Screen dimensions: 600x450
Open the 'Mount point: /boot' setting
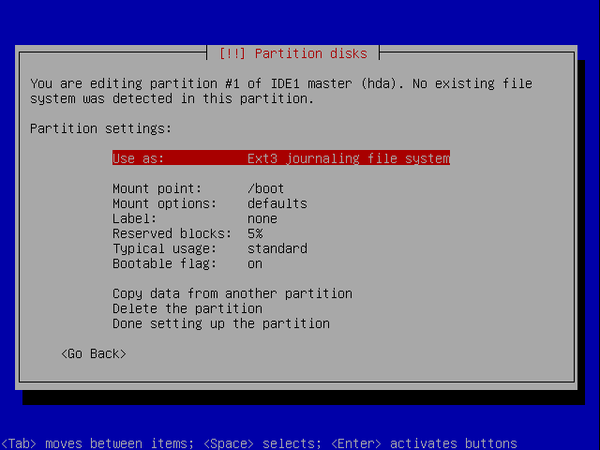198,188
